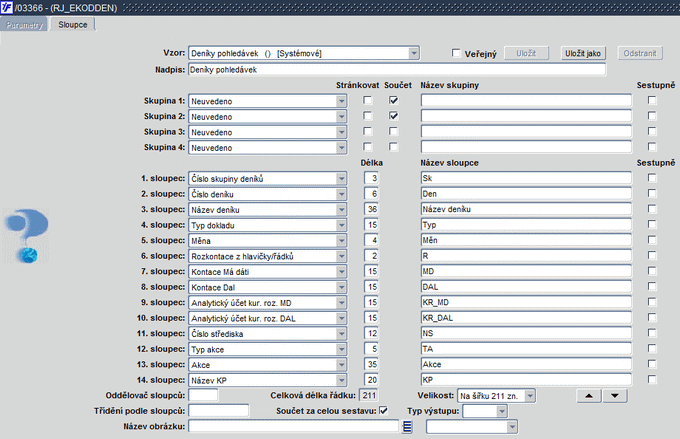Screen dimensions: 680x439
Task: Click the blue question mark help icon
Action: pos(27,236)
